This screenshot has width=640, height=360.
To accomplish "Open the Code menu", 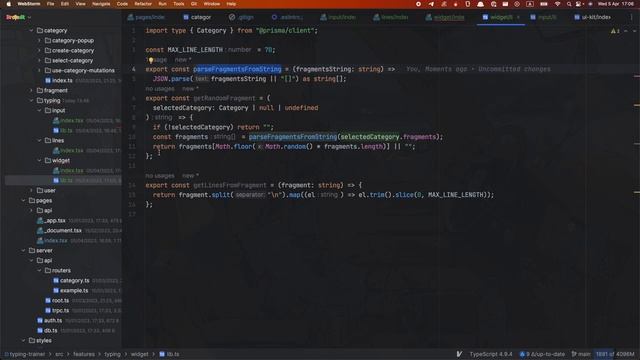I will pos(122,4).
